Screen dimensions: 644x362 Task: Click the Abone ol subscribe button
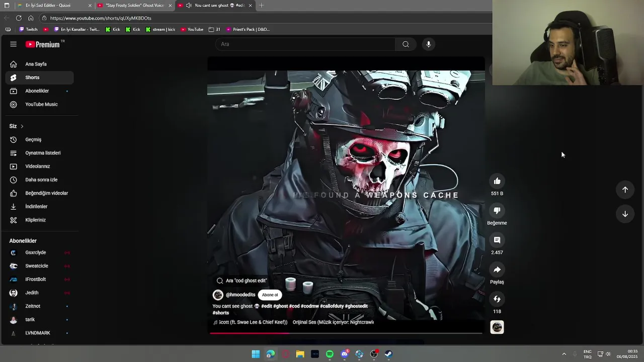(x=270, y=295)
